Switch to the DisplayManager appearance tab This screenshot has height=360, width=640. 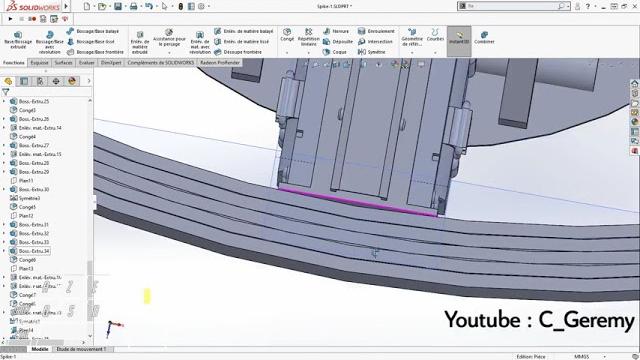(x=72, y=81)
